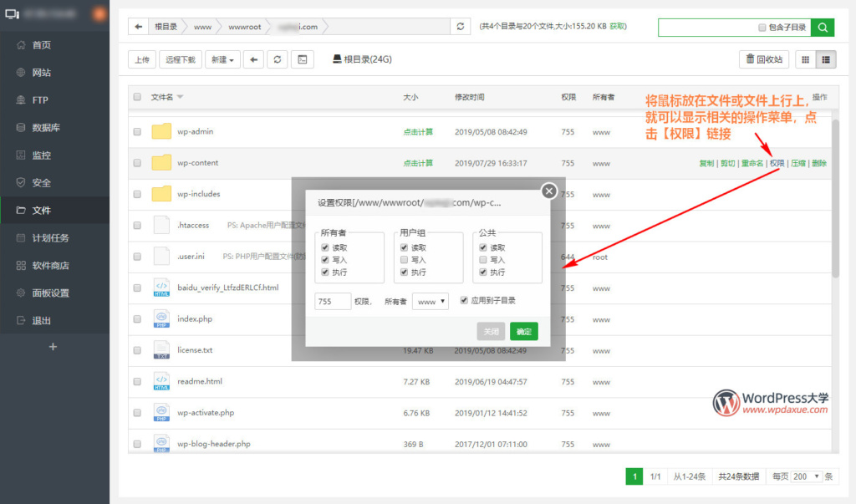Open 数据库 in the sidebar

tap(46, 128)
